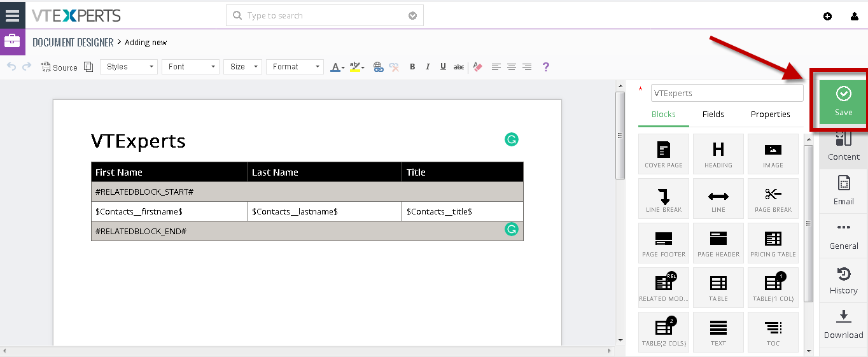Click the $Contacts__title$ table cell
868x357 pixels.
pos(463,211)
